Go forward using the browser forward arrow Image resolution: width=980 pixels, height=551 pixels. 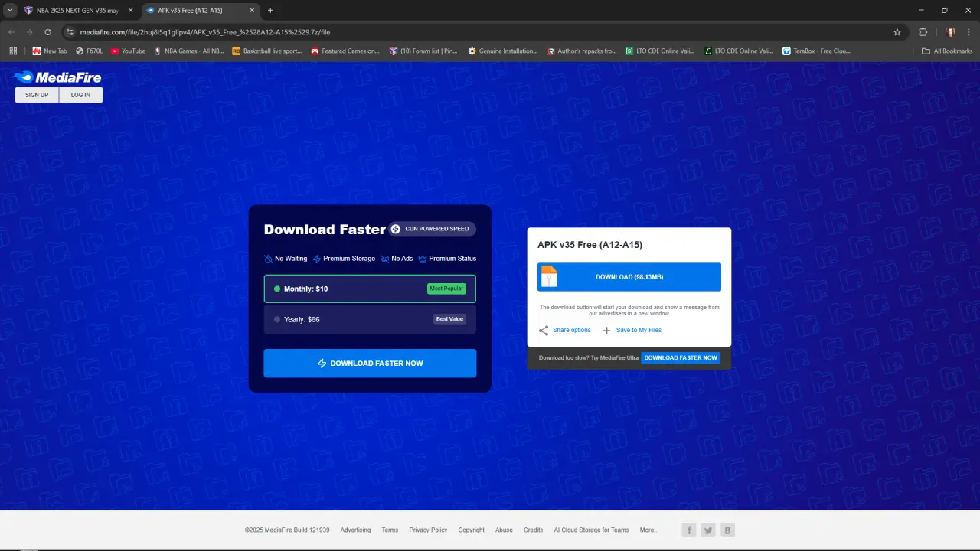click(30, 32)
